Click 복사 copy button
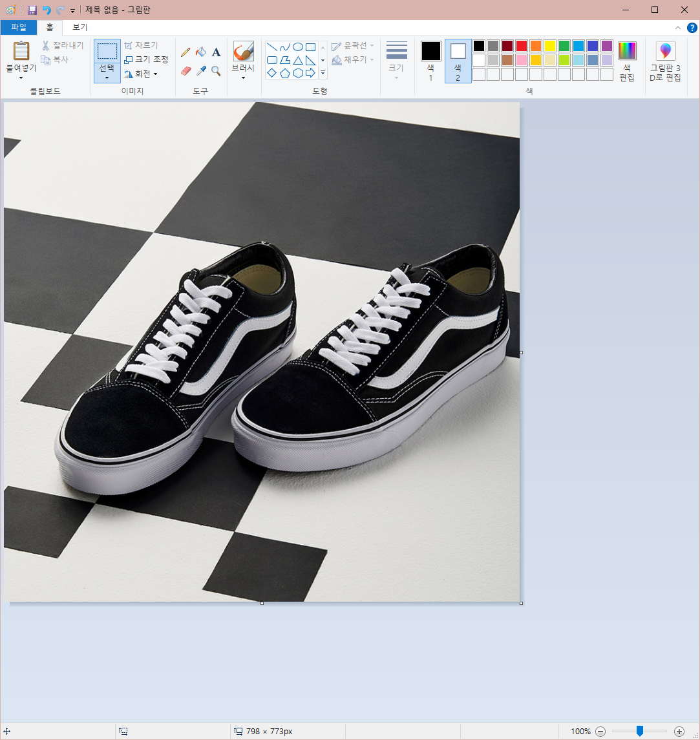 tap(55, 60)
